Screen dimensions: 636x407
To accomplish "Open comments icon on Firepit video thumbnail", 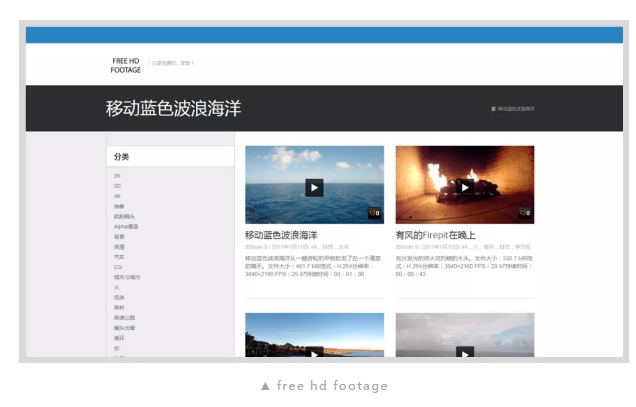I will point(525,213).
